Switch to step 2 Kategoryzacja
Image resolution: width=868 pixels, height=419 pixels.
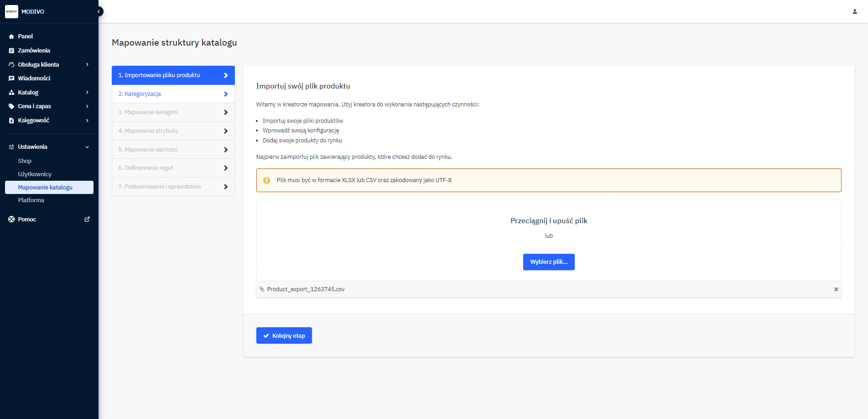pos(173,94)
